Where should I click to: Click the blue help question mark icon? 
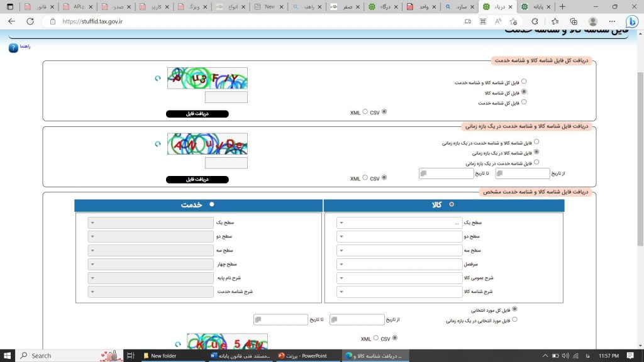[x=13, y=48]
